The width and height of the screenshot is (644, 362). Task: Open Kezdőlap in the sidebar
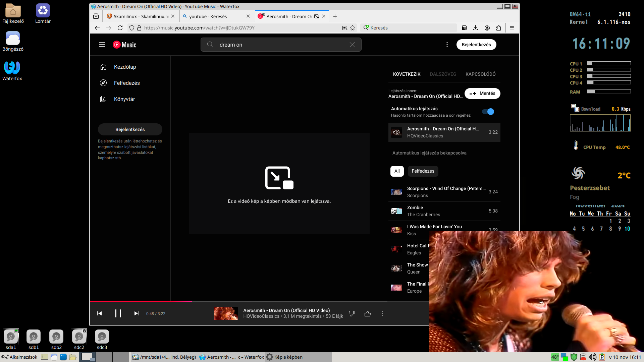coord(130,67)
